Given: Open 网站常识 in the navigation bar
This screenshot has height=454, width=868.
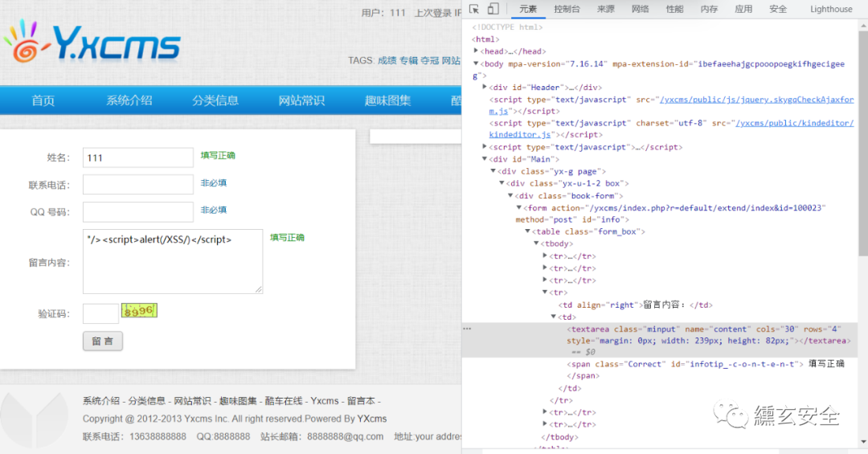Looking at the screenshot, I should (x=301, y=100).
